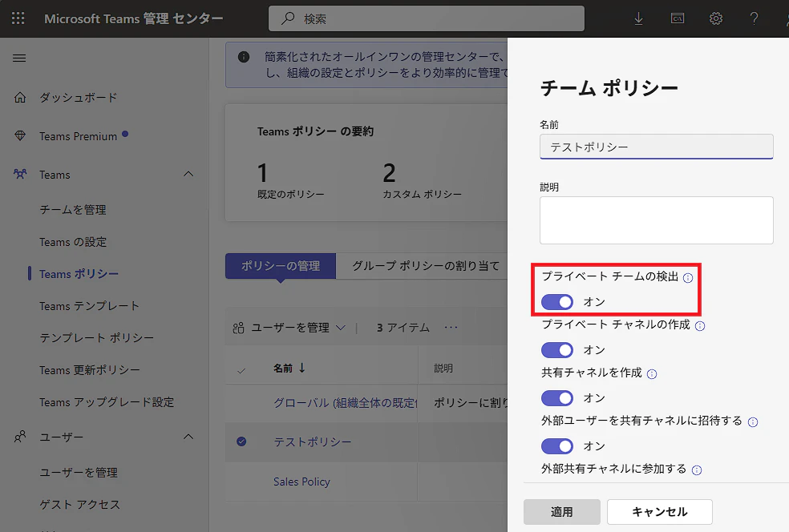Viewport: 789px width, 532px height.
Task: Click the 説明 text area
Action: 656,220
